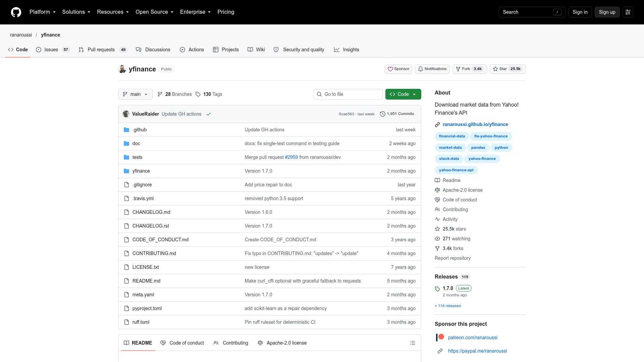The height and width of the screenshot is (362, 644).
Task: Expand the green Code dropdown
Action: [x=403, y=94]
